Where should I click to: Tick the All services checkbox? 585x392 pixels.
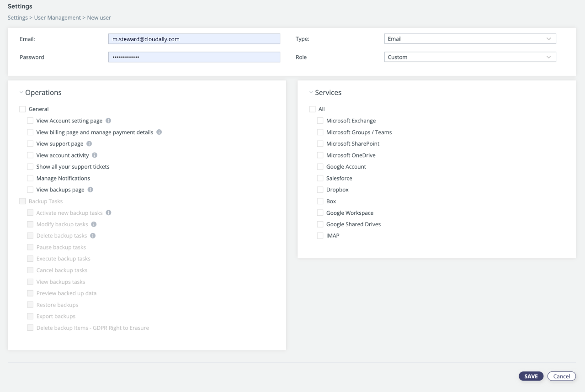tap(312, 109)
